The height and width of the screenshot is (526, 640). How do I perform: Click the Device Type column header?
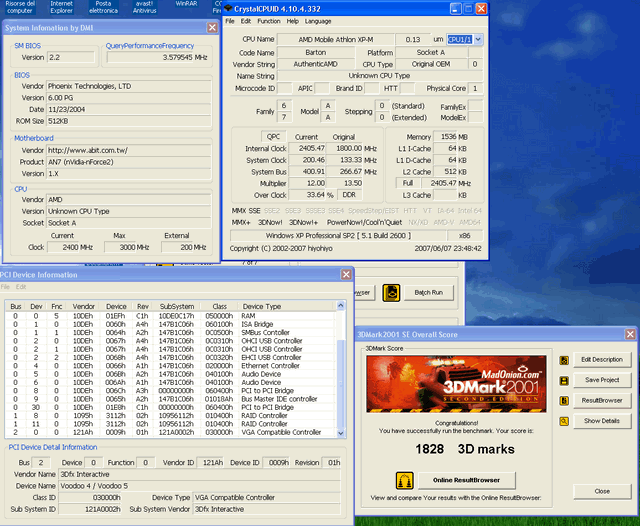(287, 306)
